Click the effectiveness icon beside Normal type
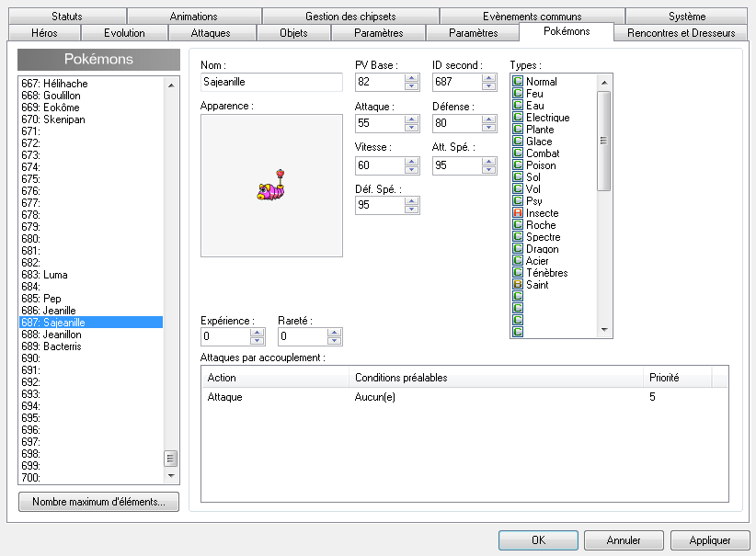This screenshot has width=756, height=556. pos(518,81)
